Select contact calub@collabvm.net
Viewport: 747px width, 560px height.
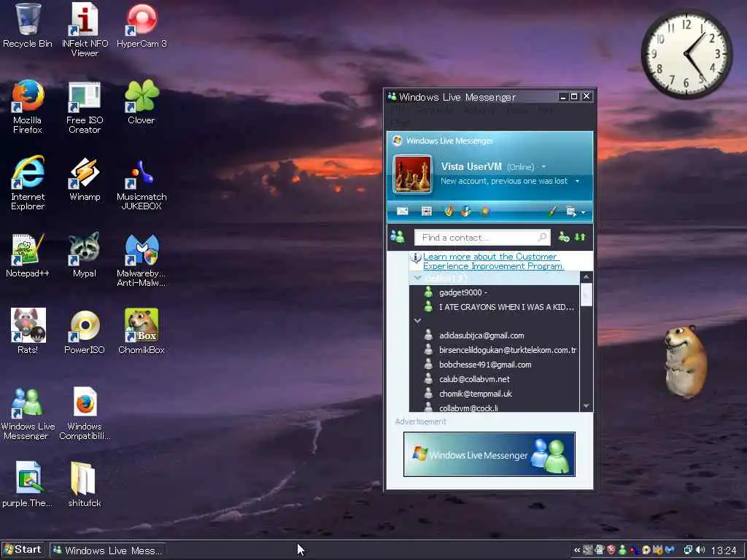point(494,379)
